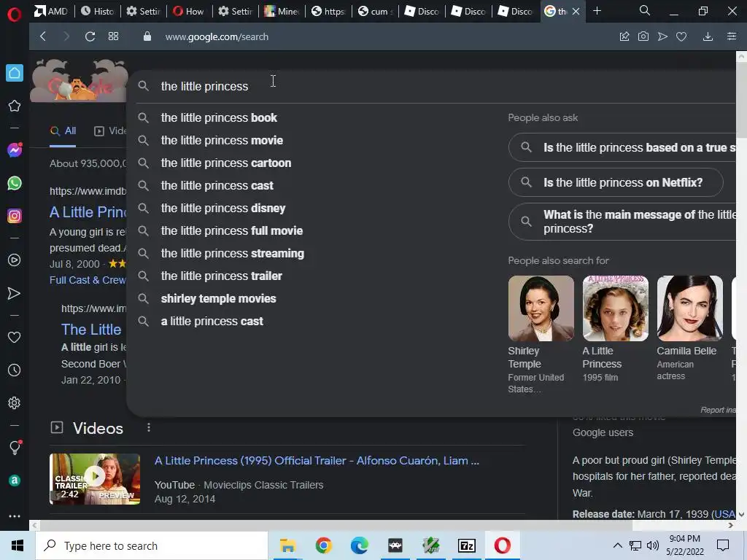747x560 pixels.
Task: Click the Windows taskbar search box
Action: click(152, 545)
